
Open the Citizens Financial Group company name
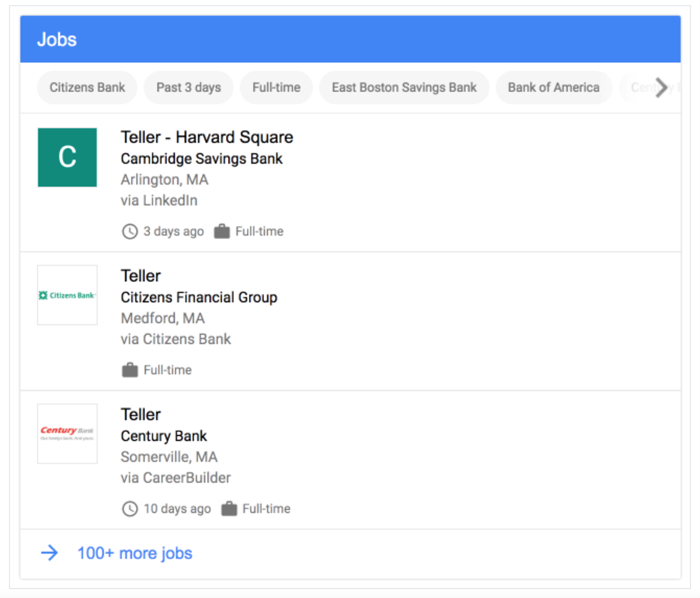coord(199,298)
